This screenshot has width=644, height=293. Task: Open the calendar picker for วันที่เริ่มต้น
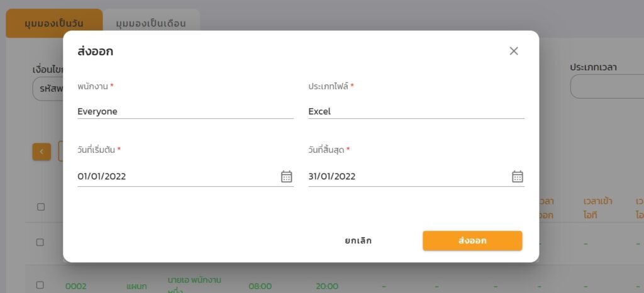286,177
